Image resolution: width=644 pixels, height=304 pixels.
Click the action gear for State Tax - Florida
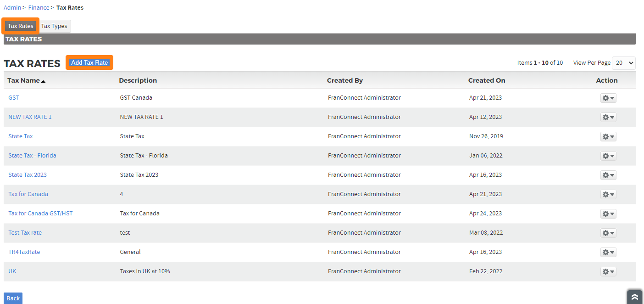[x=608, y=156]
